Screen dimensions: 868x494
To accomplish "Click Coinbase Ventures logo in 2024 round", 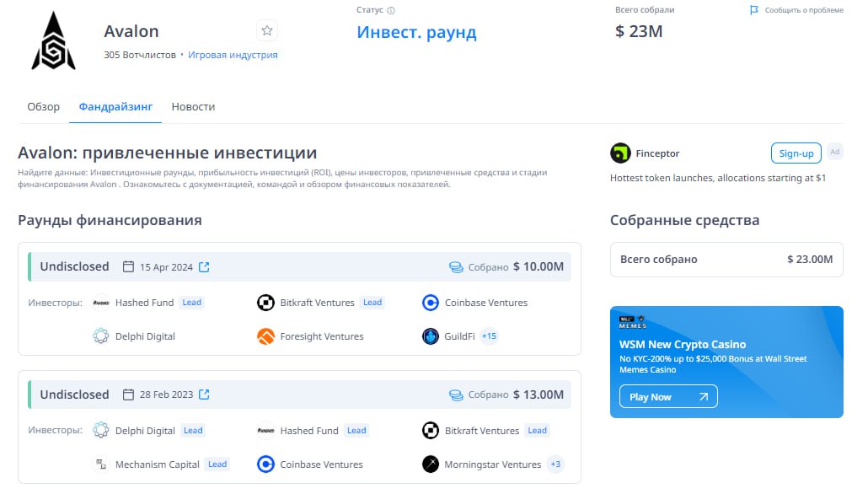I will tap(430, 303).
